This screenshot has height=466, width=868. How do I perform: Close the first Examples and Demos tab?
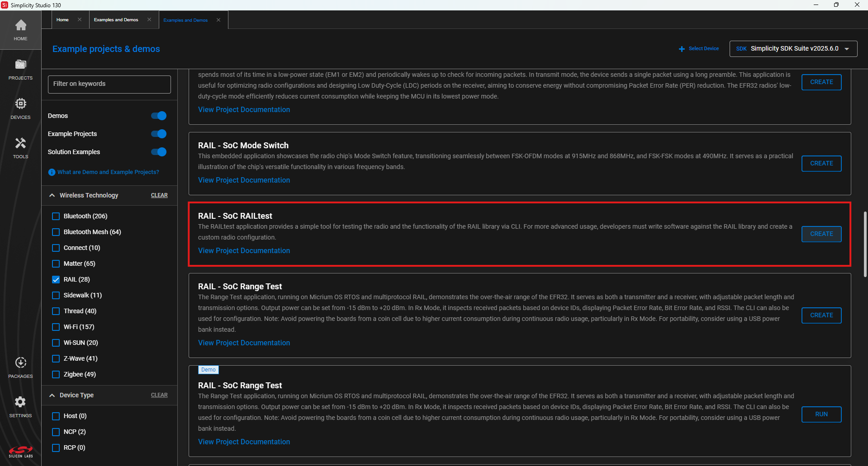click(149, 20)
